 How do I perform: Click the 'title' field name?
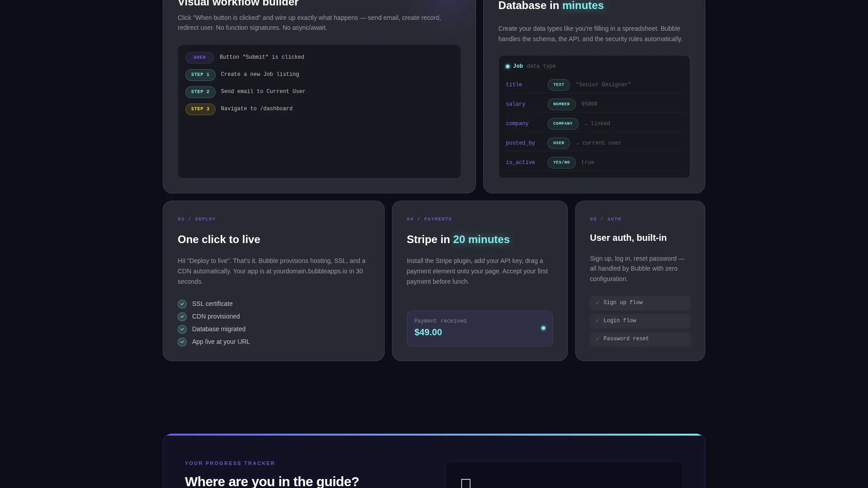(x=514, y=85)
